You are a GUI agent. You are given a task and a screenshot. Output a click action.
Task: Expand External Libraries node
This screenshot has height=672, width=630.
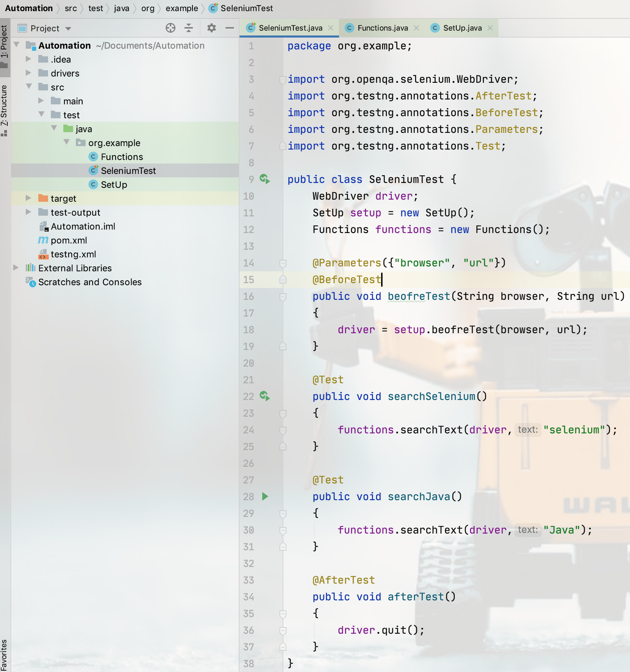click(16, 268)
